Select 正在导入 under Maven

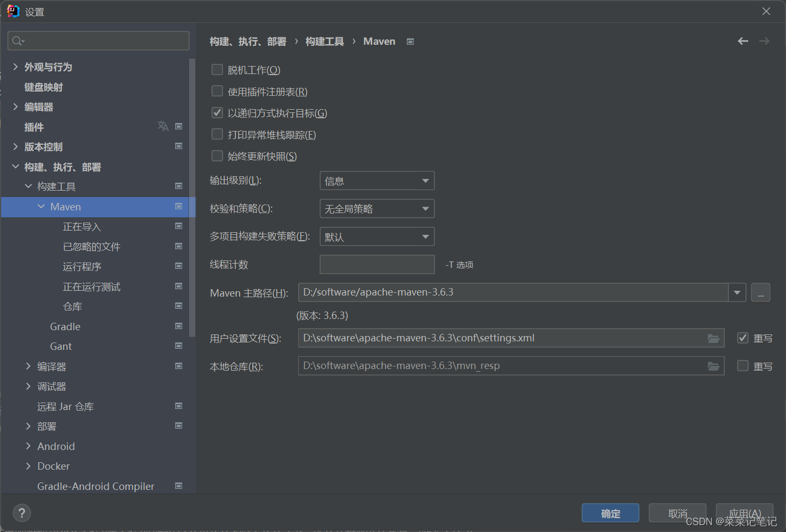(82, 227)
